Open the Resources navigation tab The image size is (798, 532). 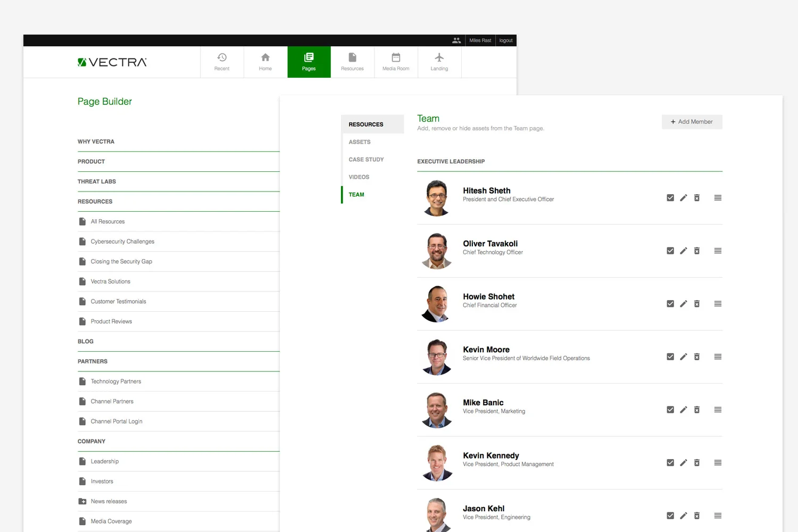point(353,62)
